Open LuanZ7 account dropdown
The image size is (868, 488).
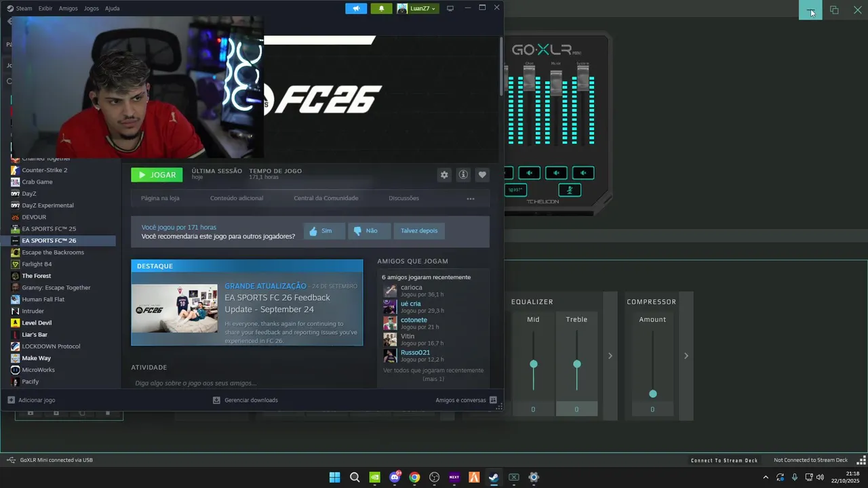417,8
